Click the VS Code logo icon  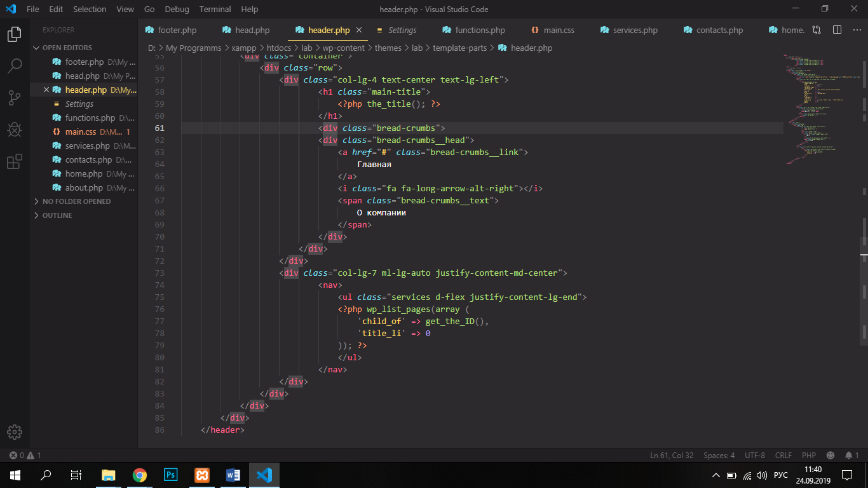click(x=10, y=9)
